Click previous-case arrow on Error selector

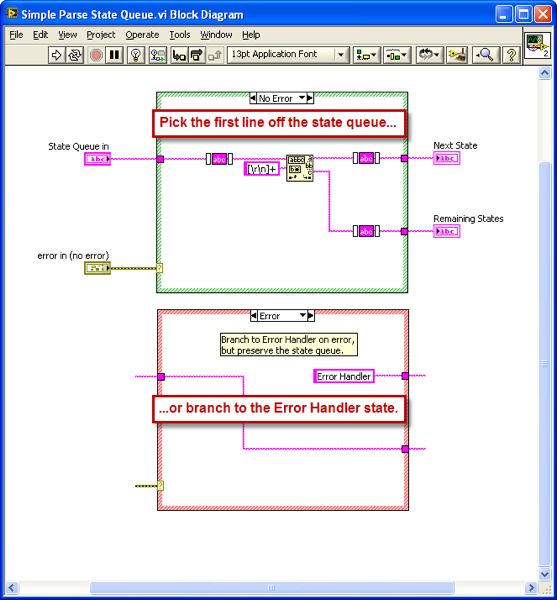(x=254, y=316)
